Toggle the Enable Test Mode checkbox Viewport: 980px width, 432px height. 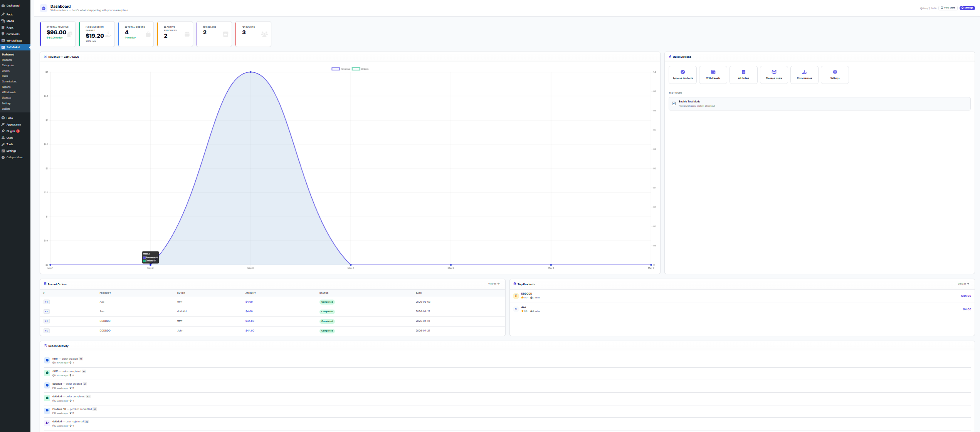[x=674, y=104]
